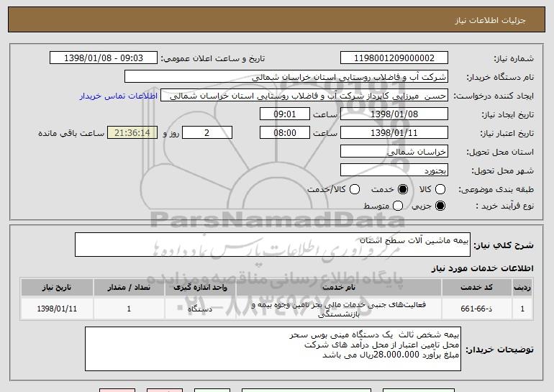Click the need number field 1198001209000002
Screen dimensions: 554x392
pos(394,58)
